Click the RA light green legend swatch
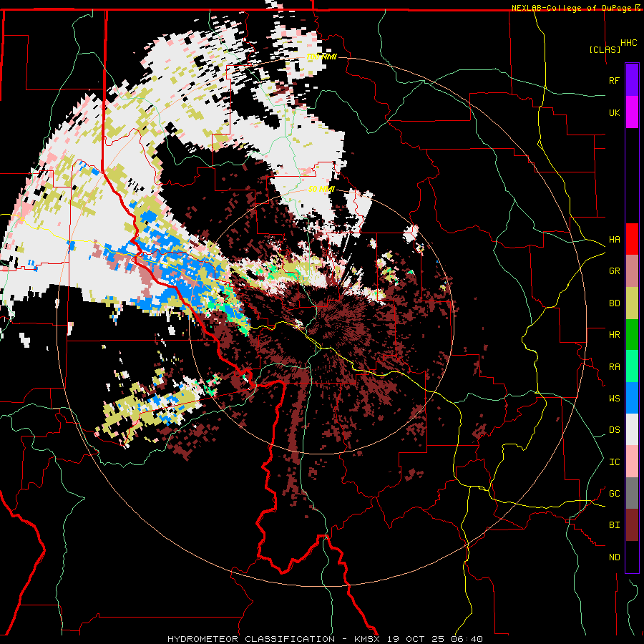The width and height of the screenshot is (644, 644). tap(632, 366)
